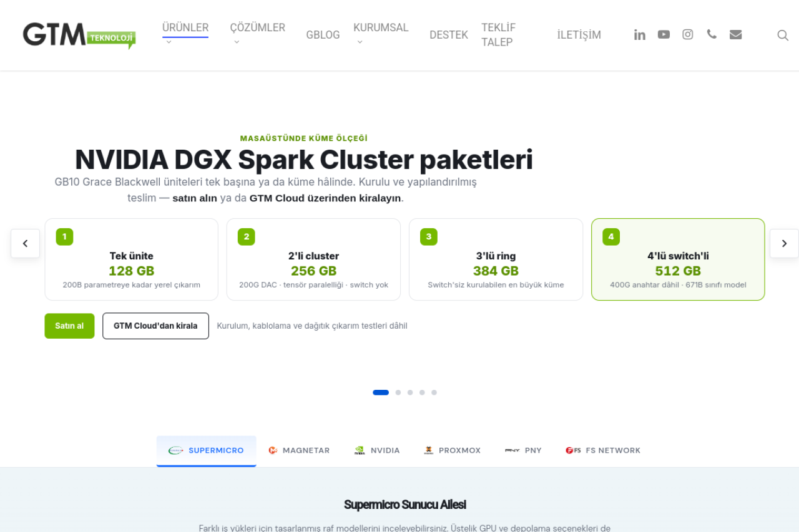
Task: Select the 3'lü ring 384 GB card
Action: [x=496, y=259]
